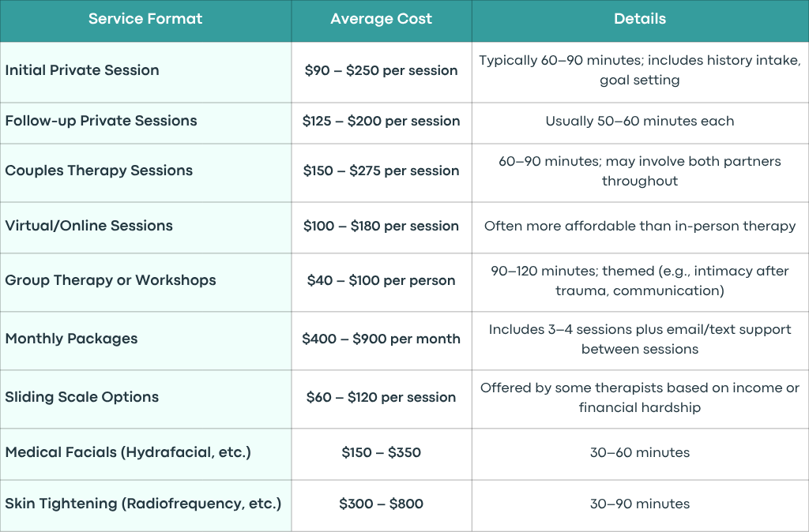The height and width of the screenshot is (532, 809).
Task: Click the Details column header
Action: (640, 19)
